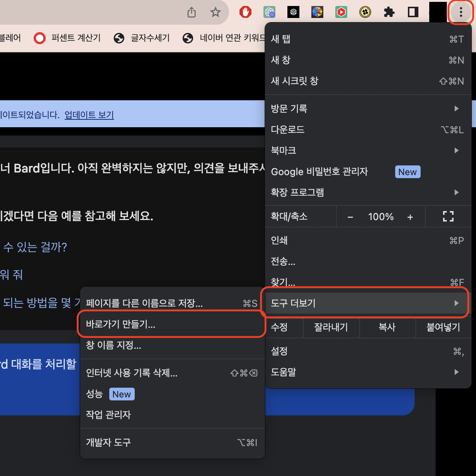This screenshot has height=476, width=476.
Task: Click the 업데이트 보기 link
Action: (89, 115)
